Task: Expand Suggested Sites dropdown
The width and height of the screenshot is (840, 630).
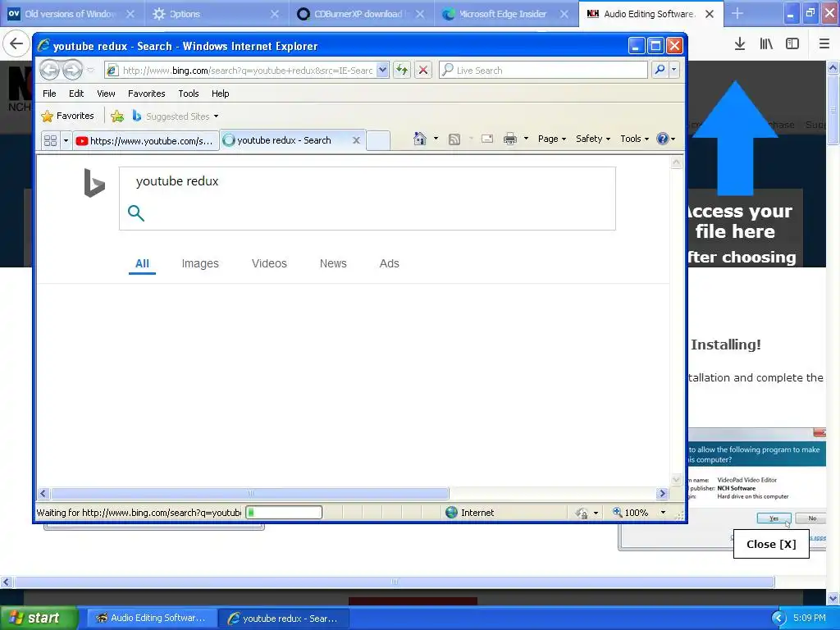Action: tap(216, 116)
